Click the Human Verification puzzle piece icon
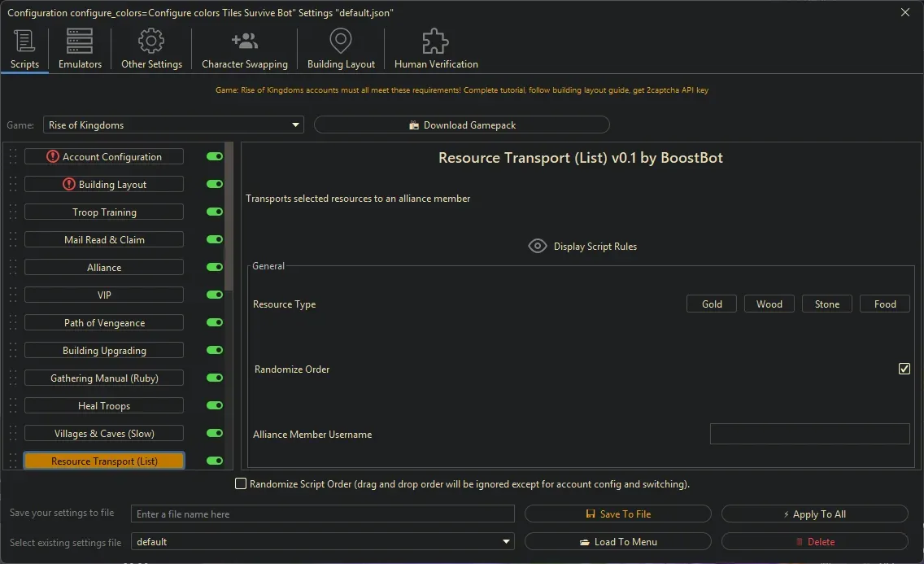The image size is (924, 564). pyautogui.click(x=434, y=39)
